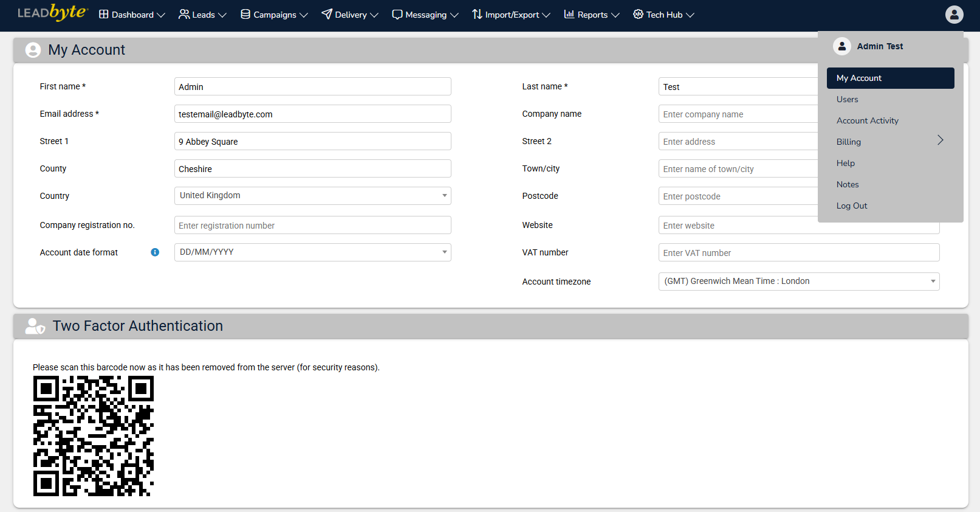Screen dimensions: 980x512
Task: Open the Reports menu
Action: pyautogui.click(x=592, y=15)
